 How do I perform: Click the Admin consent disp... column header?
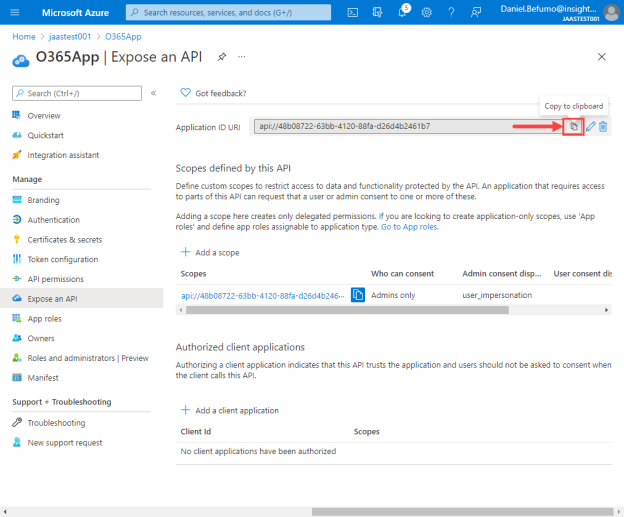(501, 274)
